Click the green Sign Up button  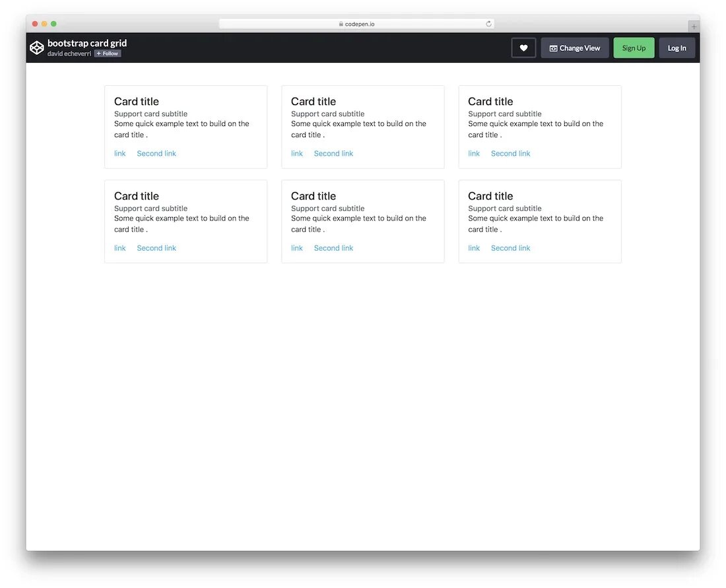click(x=634, y=48)
